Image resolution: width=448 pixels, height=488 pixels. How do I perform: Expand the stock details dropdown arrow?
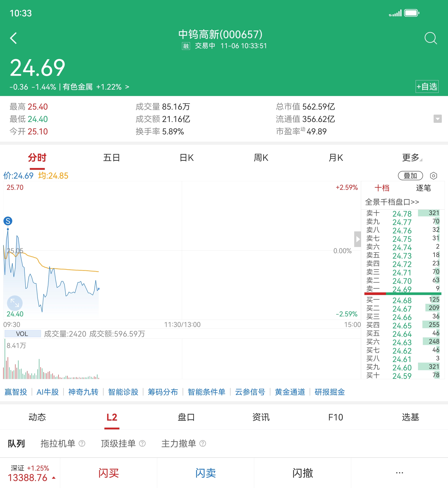tap(437, 119)
